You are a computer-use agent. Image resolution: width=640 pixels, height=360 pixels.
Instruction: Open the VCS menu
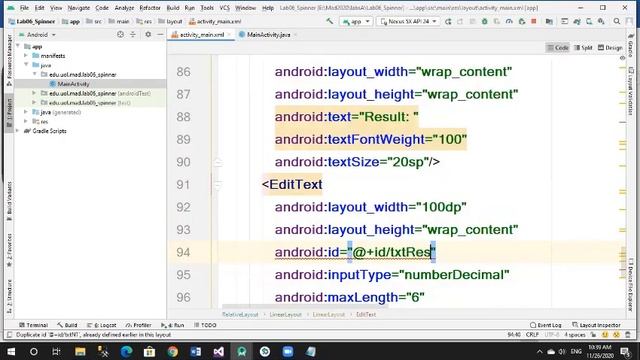[224, 8]
